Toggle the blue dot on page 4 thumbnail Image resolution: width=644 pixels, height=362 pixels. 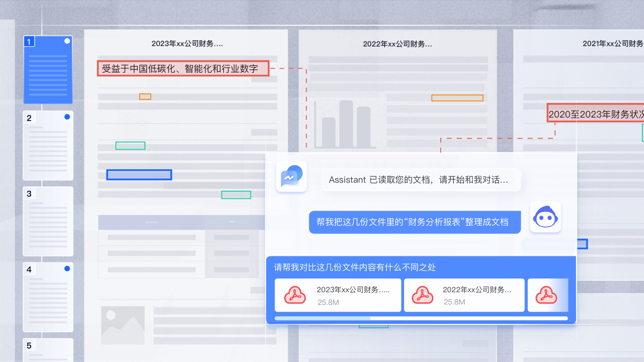[67, 269]
